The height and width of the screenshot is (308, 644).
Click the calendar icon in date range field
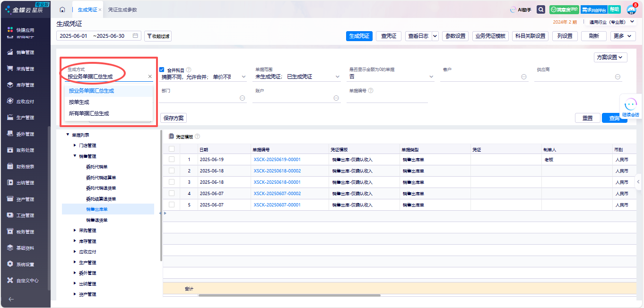[135, 36]
